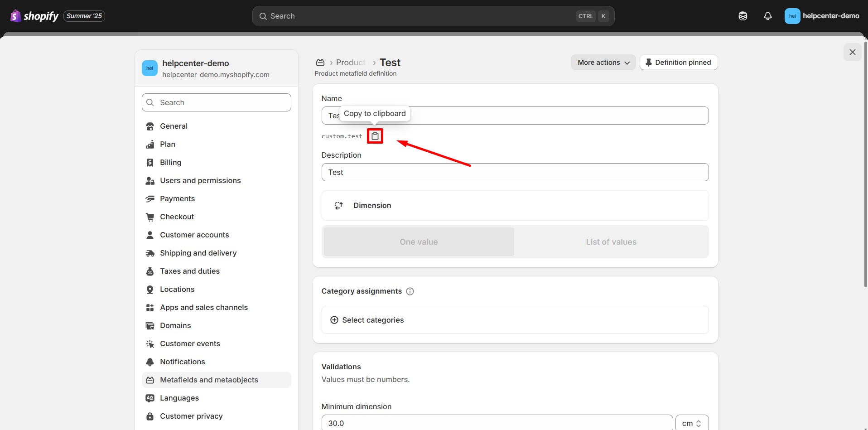Switch to List of values
The width and height of the screenshot is (868, 430).
tap(611, 242)
